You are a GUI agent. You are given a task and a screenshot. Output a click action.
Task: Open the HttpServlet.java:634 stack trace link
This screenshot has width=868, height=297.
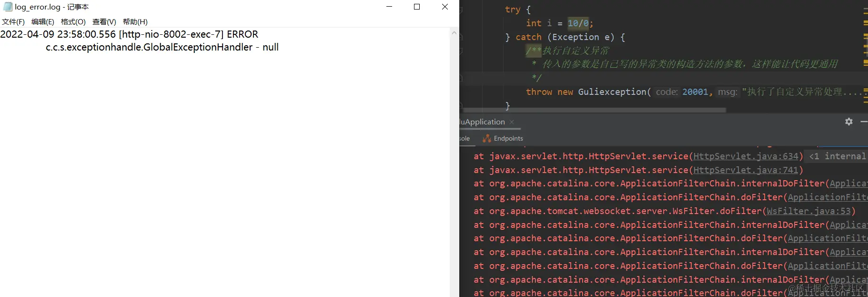point(746,156)
